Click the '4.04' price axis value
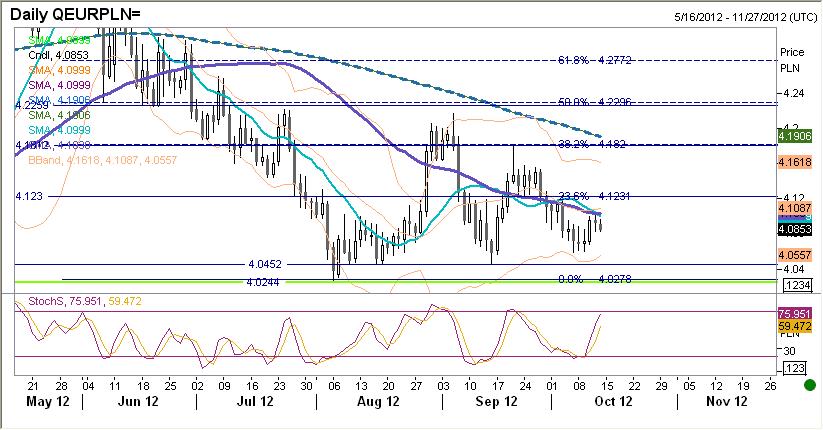The image size is (823, 430). pyautogui.click(x=794, y=269)
